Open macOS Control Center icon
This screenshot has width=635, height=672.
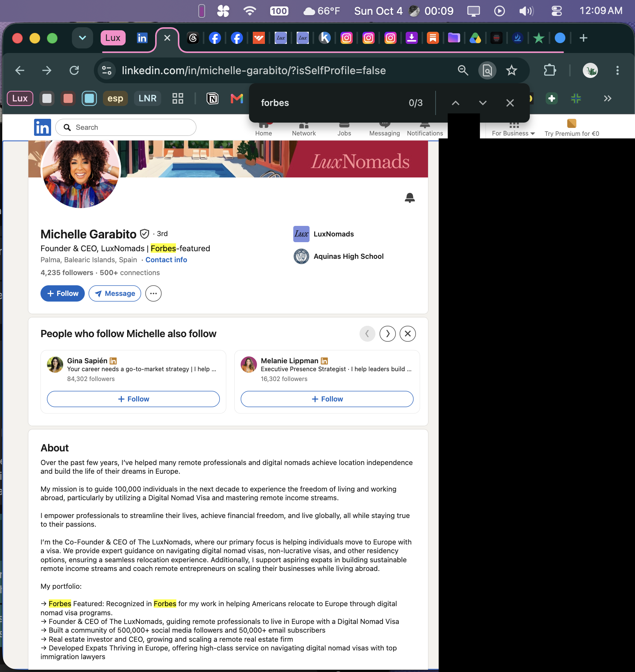click(x=556, y=11)
